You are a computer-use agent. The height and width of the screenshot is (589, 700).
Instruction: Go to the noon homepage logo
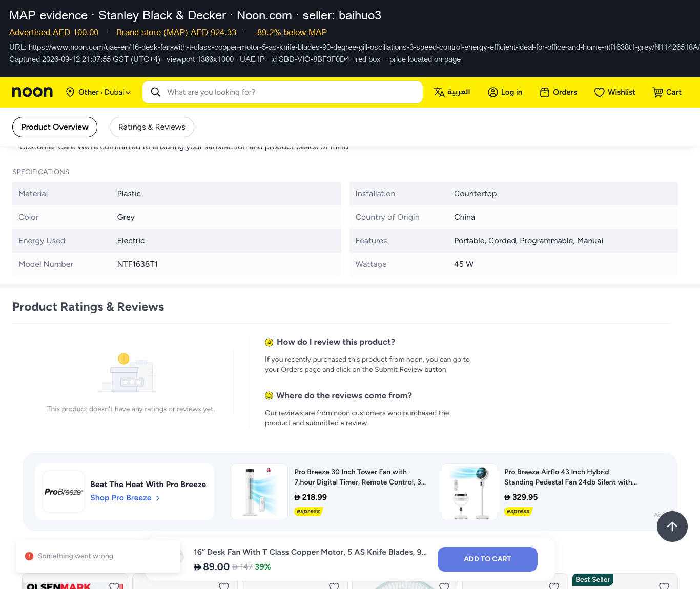(32, 92)
